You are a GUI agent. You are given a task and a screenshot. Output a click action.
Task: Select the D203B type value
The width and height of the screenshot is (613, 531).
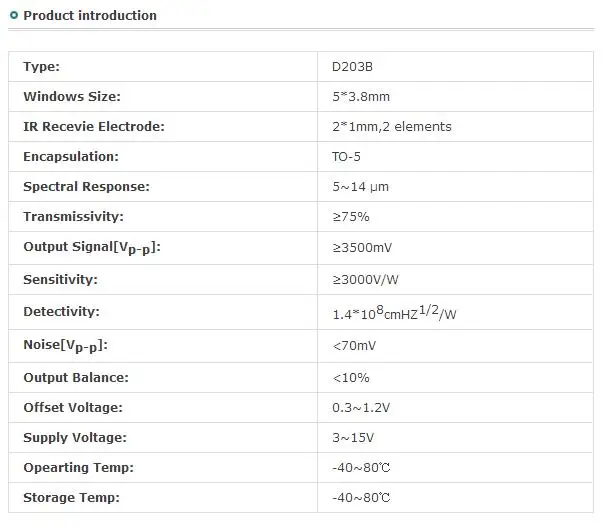[x=352, y=67]
